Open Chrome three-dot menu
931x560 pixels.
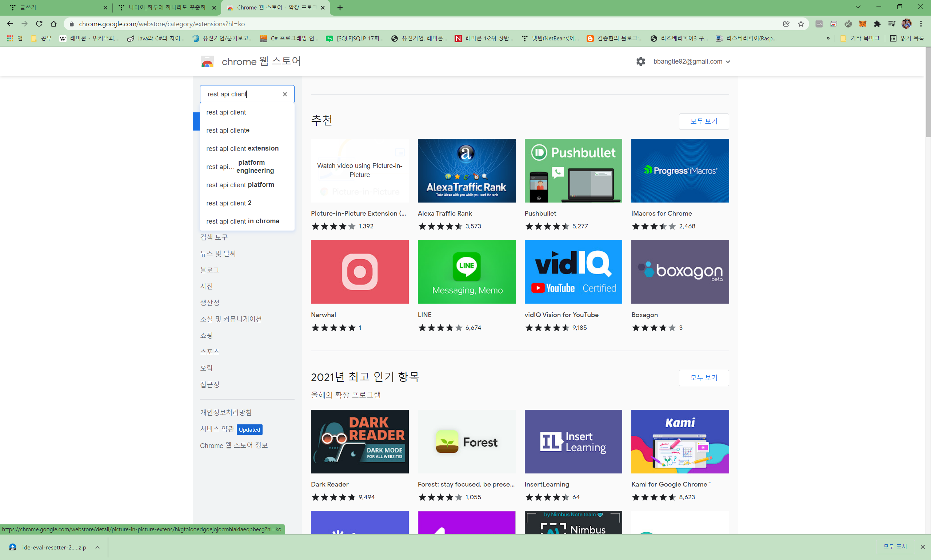tap(921, 24)
